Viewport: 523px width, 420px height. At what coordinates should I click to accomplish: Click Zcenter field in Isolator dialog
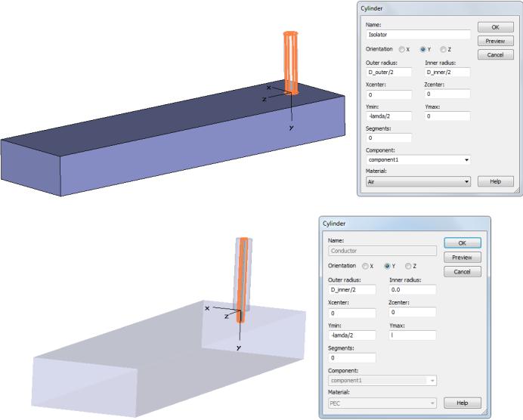(x=447, y=94)
